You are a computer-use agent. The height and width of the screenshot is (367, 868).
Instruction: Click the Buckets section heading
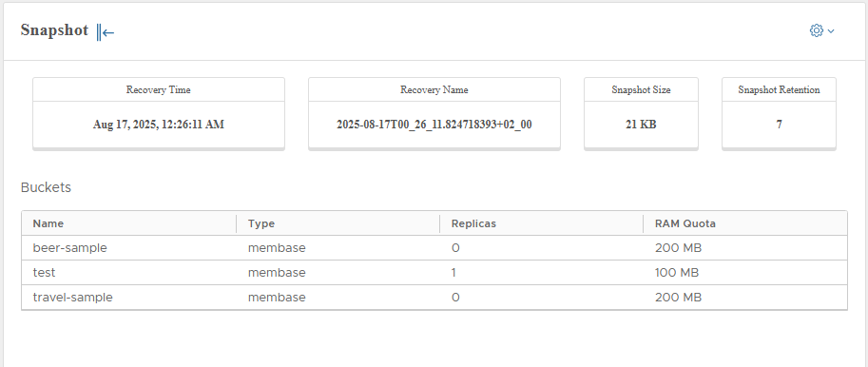tap(46, 187)
